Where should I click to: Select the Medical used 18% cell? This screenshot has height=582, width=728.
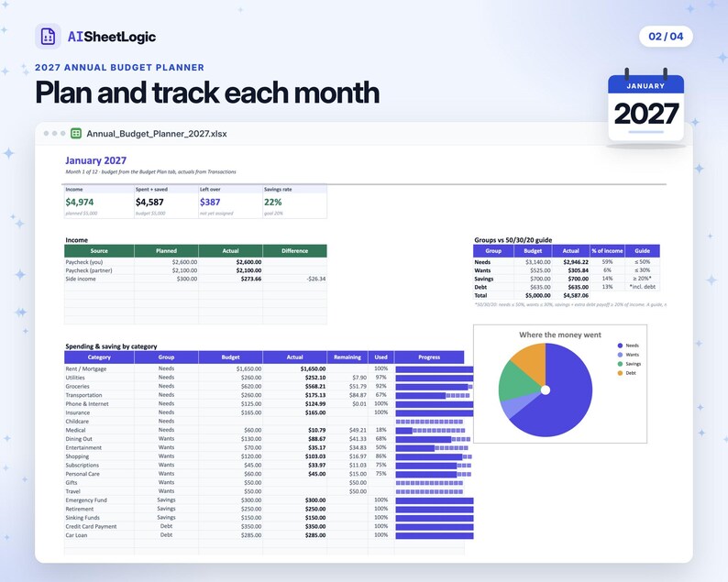pos(381,430)
